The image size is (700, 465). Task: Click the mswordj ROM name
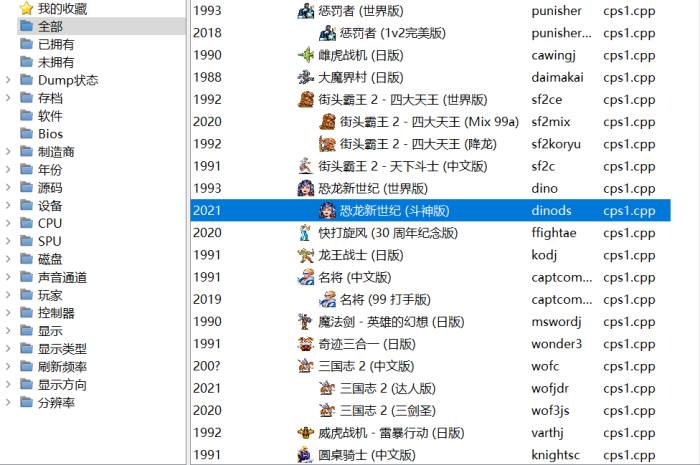[x=556, y=322]
